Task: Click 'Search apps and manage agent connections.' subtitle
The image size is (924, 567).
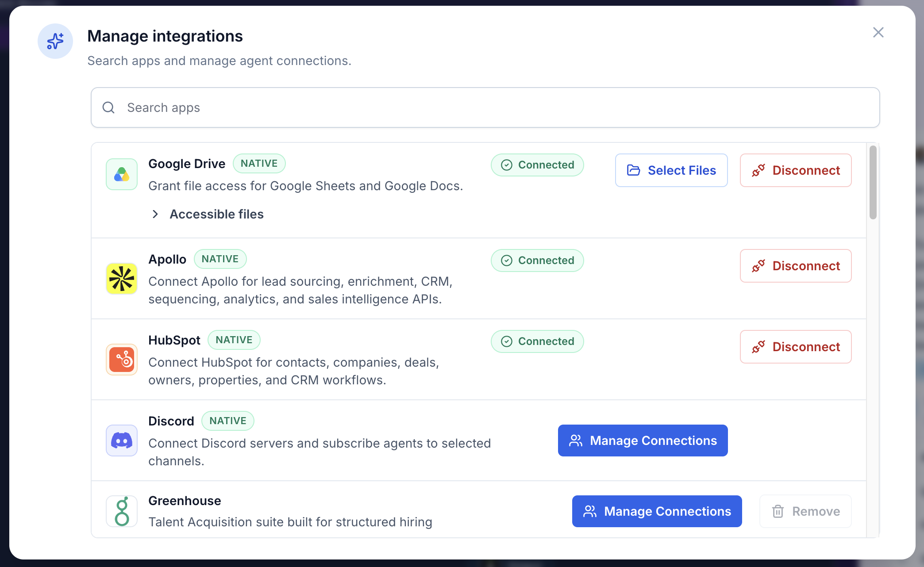Action: click(219, 61)
